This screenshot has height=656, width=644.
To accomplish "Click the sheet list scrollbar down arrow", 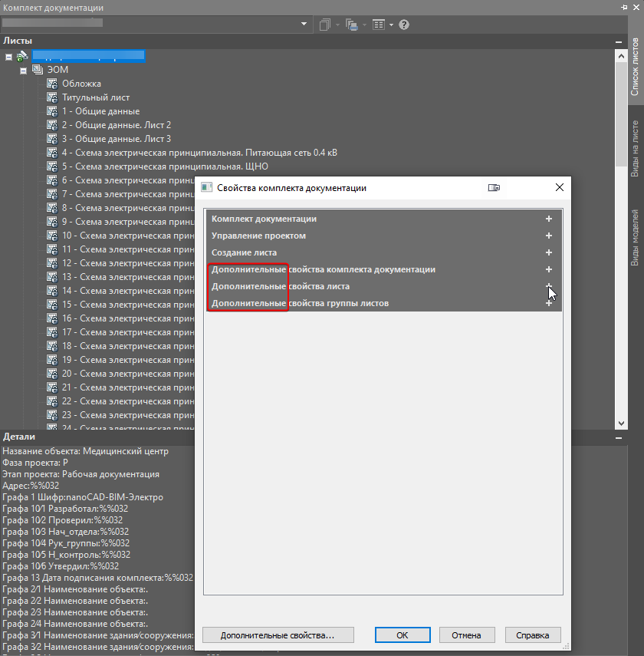I will pyautogui.click(x=621, y=424).
